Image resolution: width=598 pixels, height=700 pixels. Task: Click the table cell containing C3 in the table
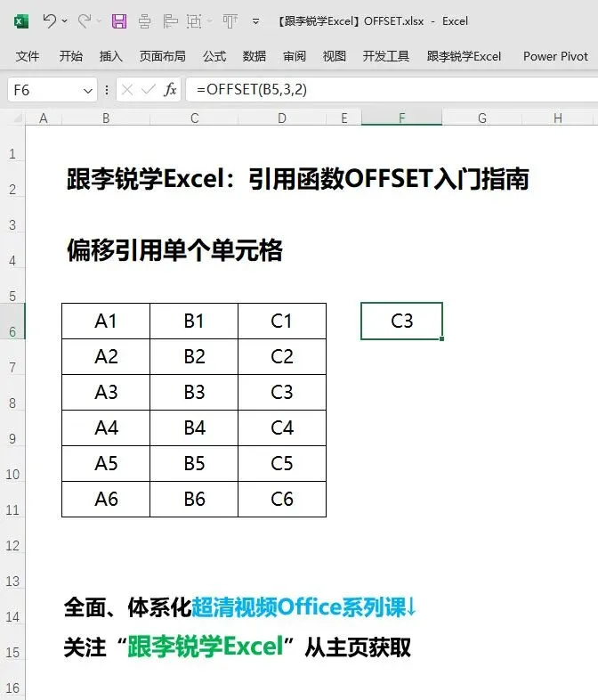282,393
